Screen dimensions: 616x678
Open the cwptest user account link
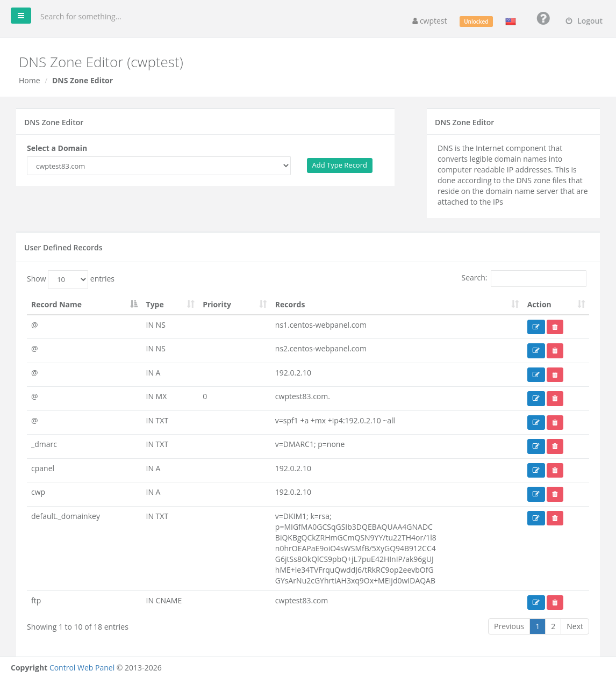point(429,21)
